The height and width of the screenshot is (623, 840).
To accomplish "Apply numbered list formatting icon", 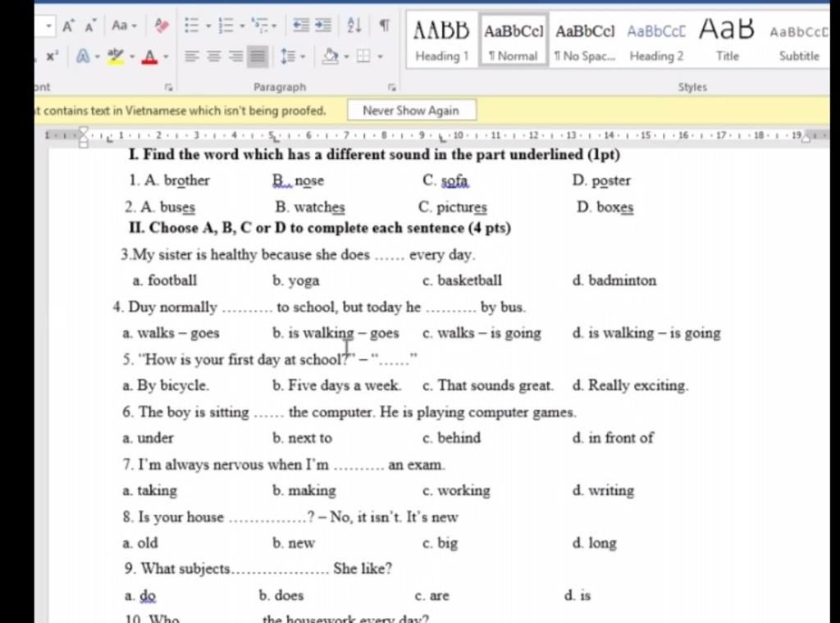I will (x=226, y=25).
